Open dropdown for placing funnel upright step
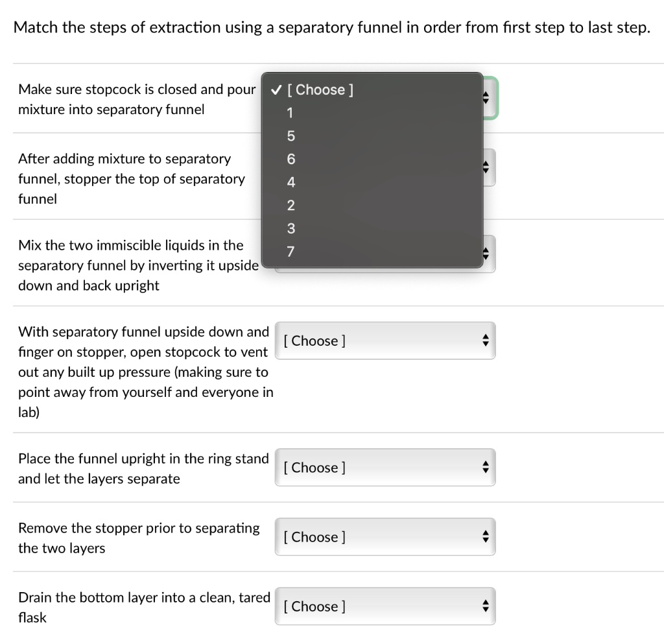The image size is (664, 644). (x=385, y=468)
